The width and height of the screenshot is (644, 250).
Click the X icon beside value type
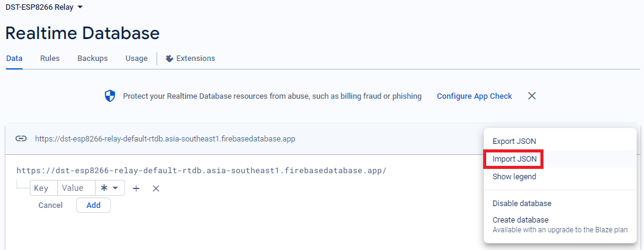(x=156, y=188)
